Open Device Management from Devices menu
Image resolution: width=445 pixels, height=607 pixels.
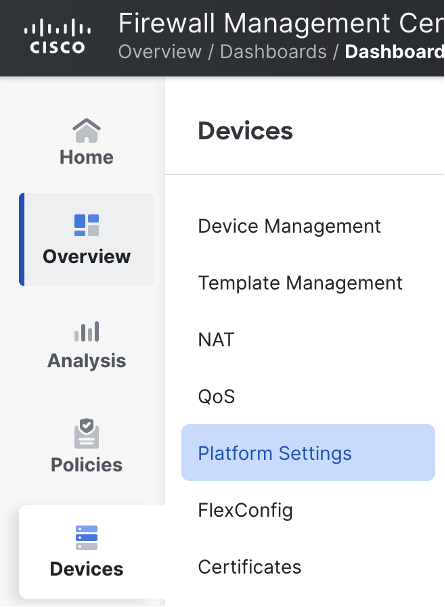[289, 226]
